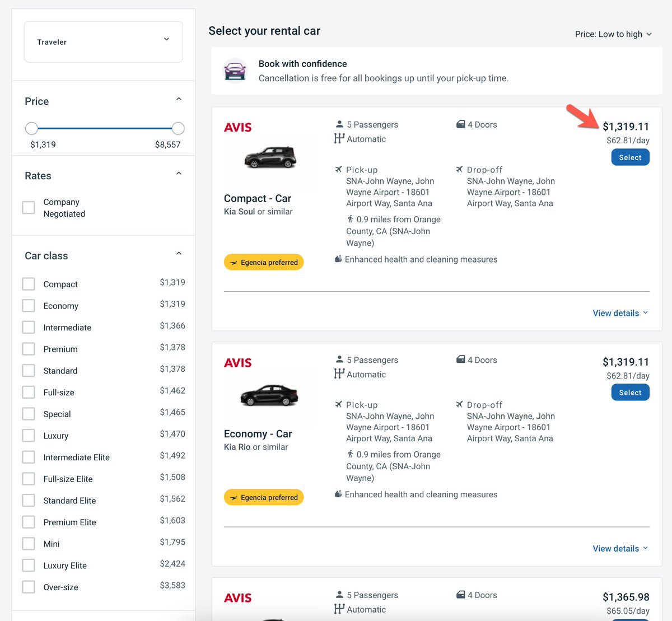
Task: Select the Over-size car class checkbox
Action: pyautogui.click(x=29, y=587)
